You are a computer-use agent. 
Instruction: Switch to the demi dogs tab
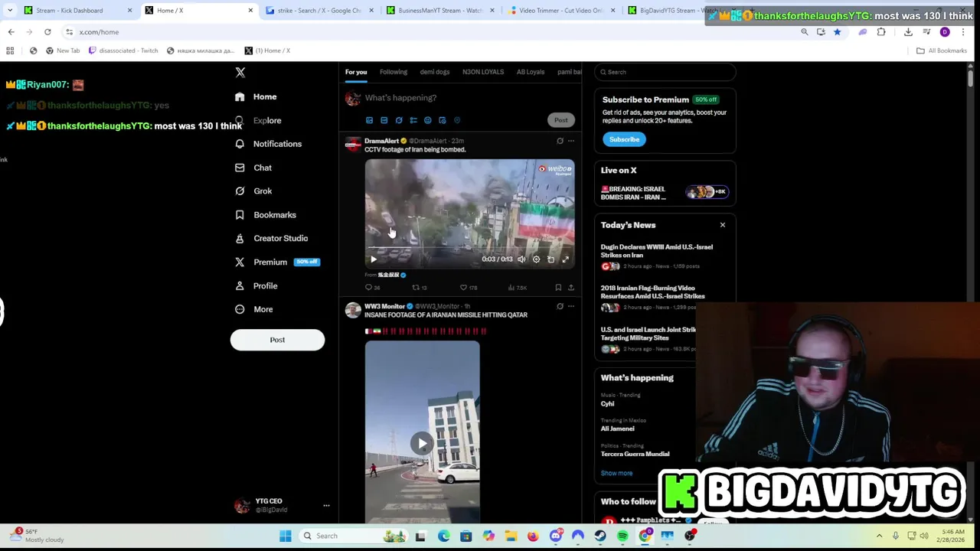click(435, 72)
